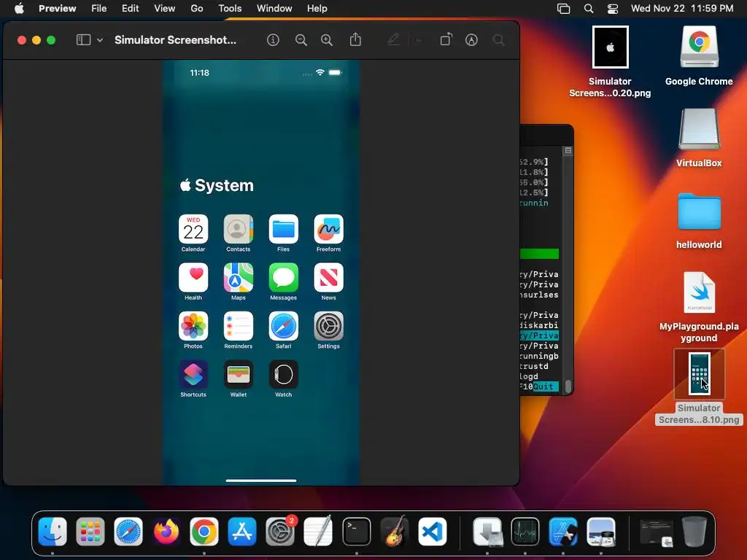This screenshot has height=560, width=747.
Task: Open the Apple menu
Action: click(19, 8)
